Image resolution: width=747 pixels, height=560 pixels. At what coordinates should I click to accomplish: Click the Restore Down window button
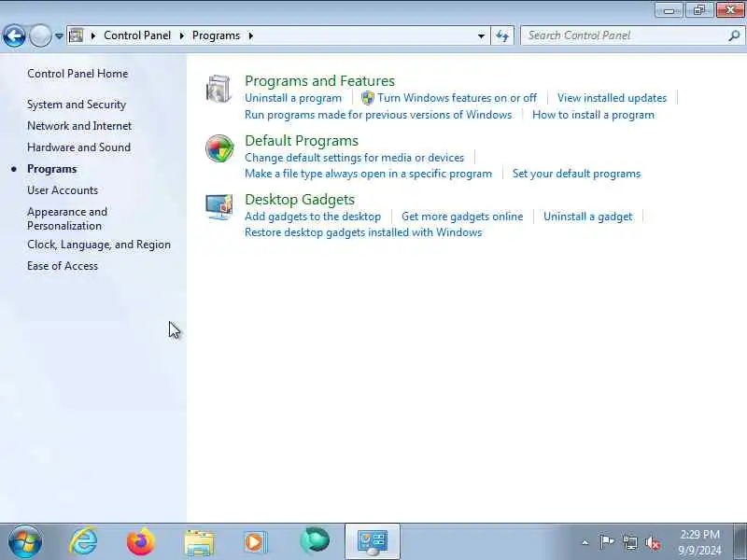click(x=699, y=10)
